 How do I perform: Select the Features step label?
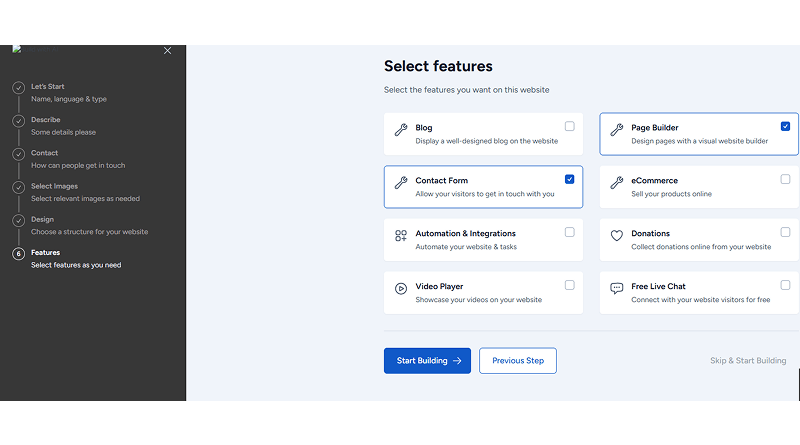pyautogui.click(x=45, y=252)
